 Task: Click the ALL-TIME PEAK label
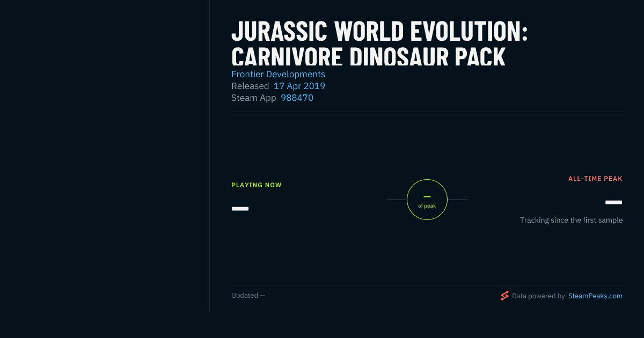pyautogui.click(x=595, y=179)
